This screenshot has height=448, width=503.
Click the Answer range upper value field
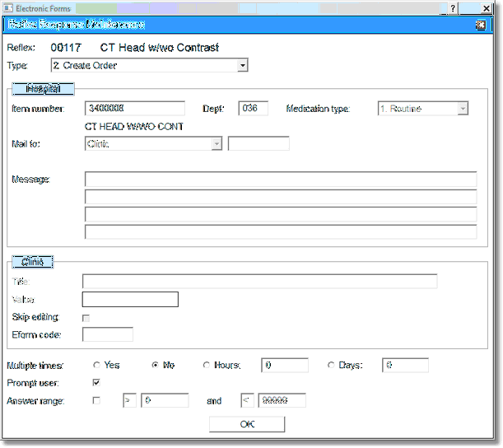(282, 400)
